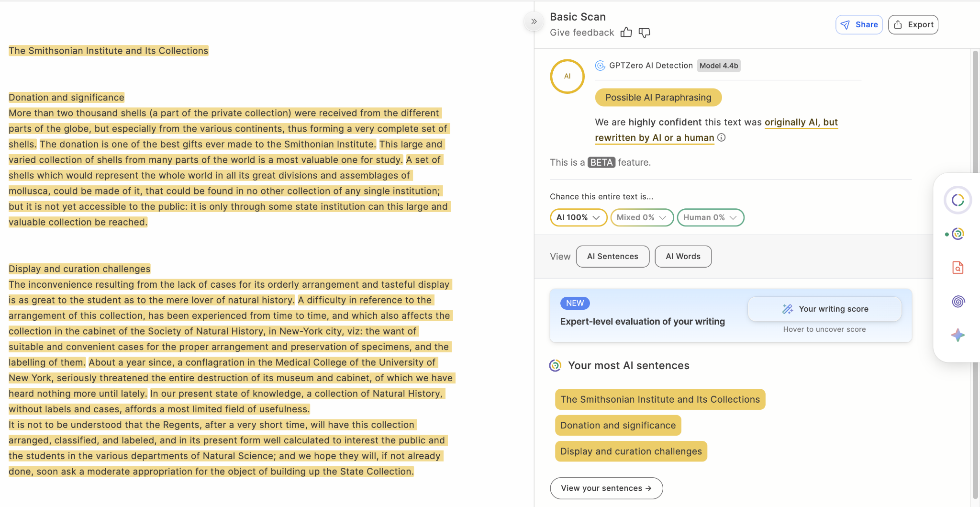The width and height of the screenshot is (980, 507).
Task: Open 'View your sentences'
Action: click(606, 488)
